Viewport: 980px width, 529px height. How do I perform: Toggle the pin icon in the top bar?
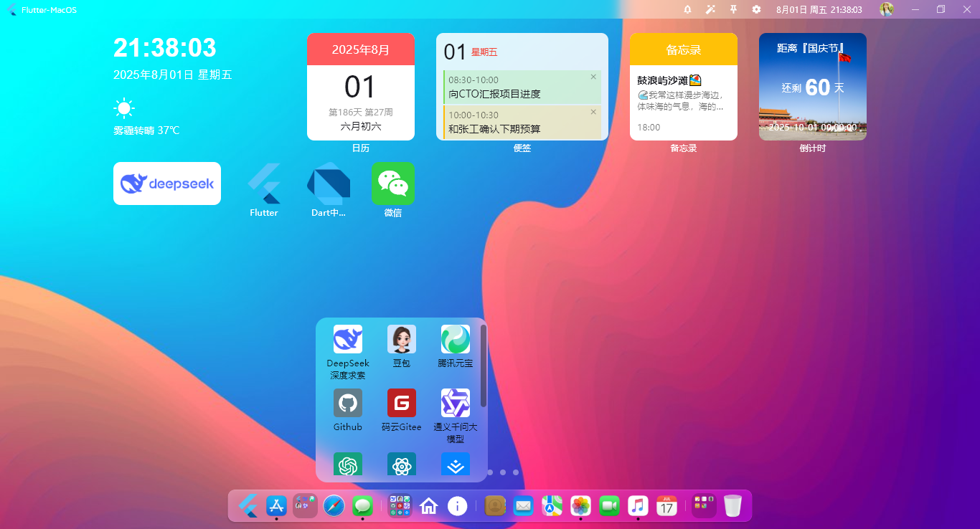coord(733,9)
